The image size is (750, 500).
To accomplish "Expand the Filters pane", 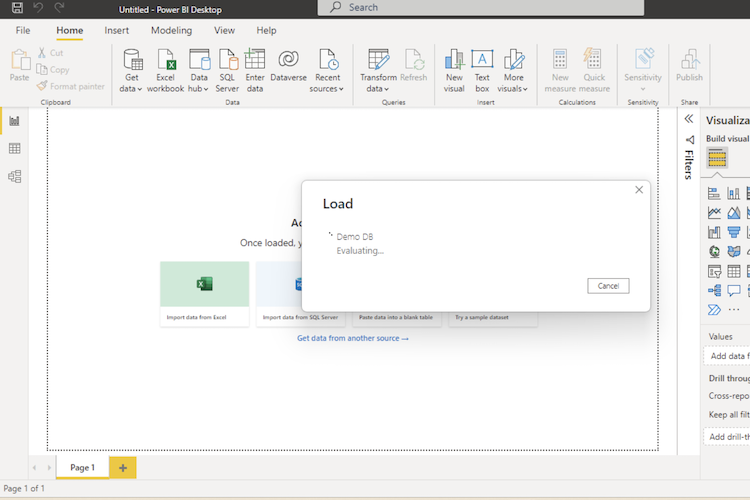I will (689, 157).
